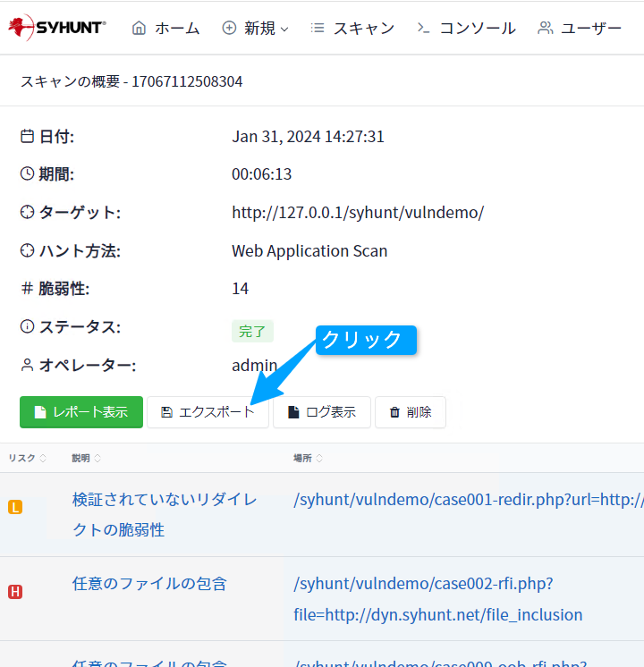This screenshot has width=644, height=667.
Task: Expand the chevron next to 新規
Action: [x=284, y=30]
